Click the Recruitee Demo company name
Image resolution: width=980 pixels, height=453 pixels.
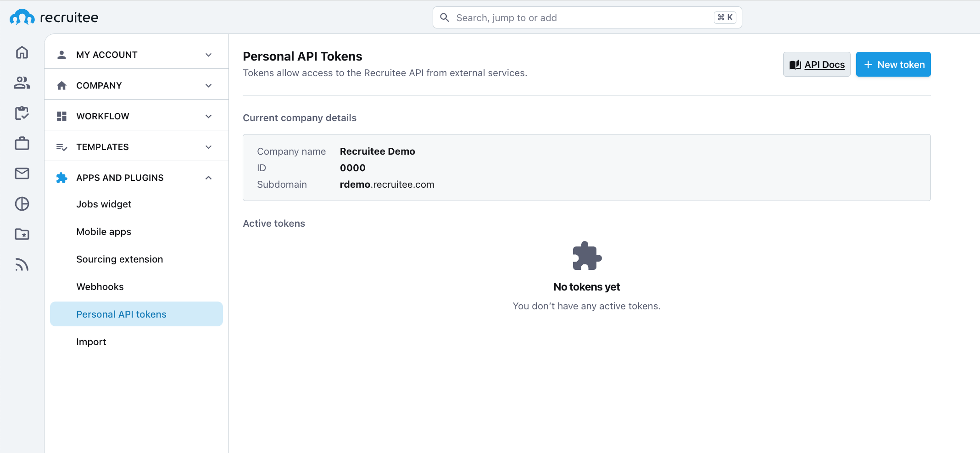pyautogui.click(x=377, y=151)
